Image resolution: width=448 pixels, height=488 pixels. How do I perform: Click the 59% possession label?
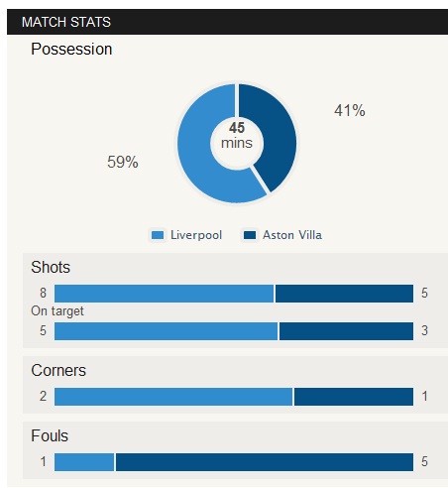(x=123, y=162)
